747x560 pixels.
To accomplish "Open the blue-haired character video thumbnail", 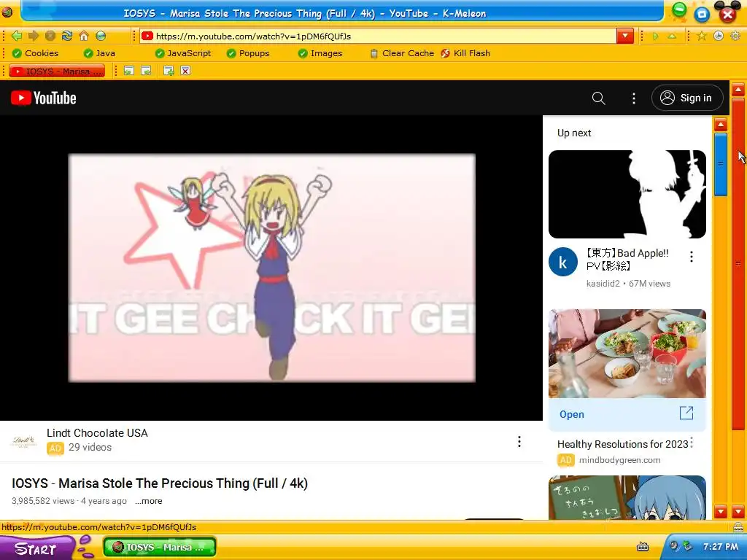I will click(627, 497).
